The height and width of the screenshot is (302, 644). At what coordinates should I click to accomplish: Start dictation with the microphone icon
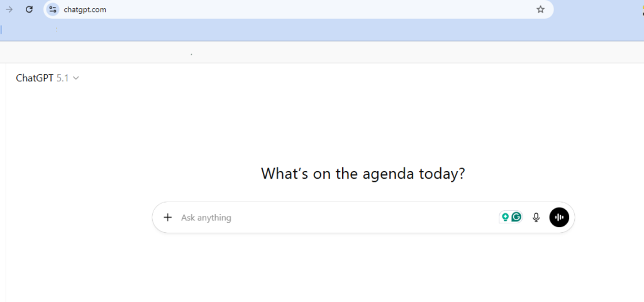[536, 218]
